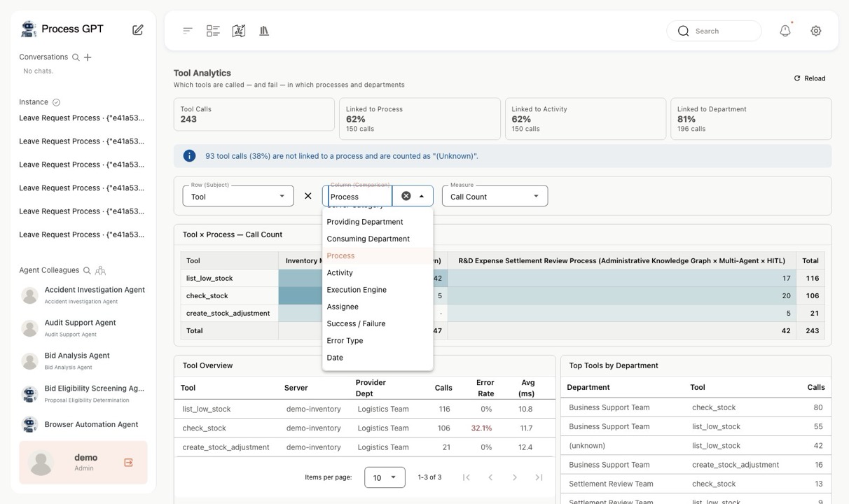Click the new chat edit icon
Viewport: 849px width, 504px height.
138,29
